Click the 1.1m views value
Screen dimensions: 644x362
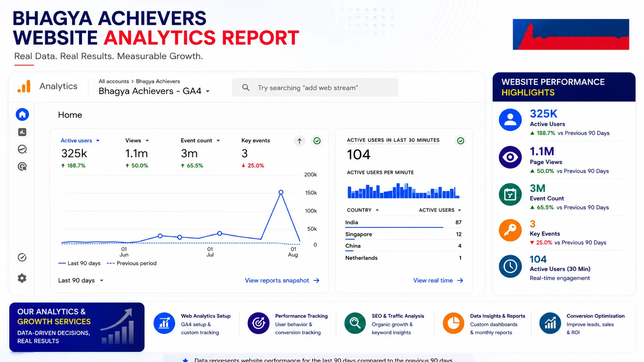click(x=136, y=153)
